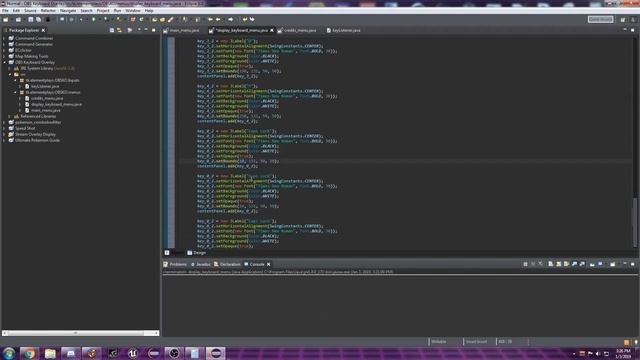Expand the Speed Shot project
The width and height of the screenshot is (640, 360).
4,128
